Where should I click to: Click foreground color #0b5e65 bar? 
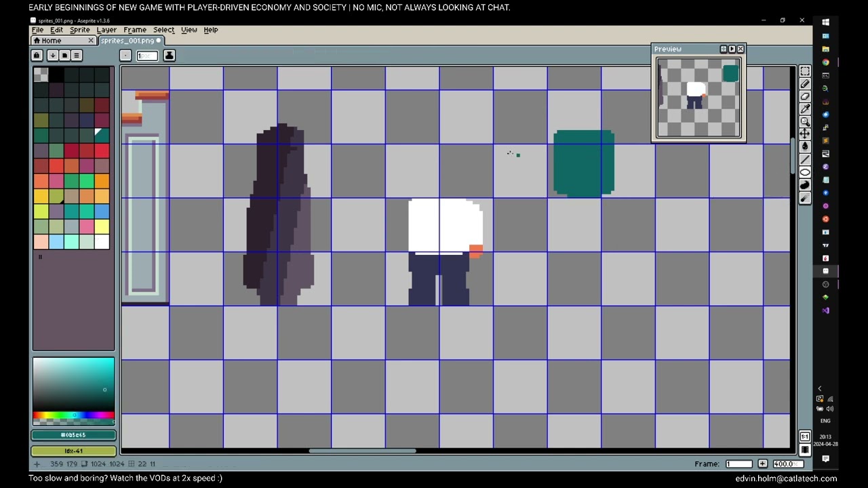[x=73, y=435]
